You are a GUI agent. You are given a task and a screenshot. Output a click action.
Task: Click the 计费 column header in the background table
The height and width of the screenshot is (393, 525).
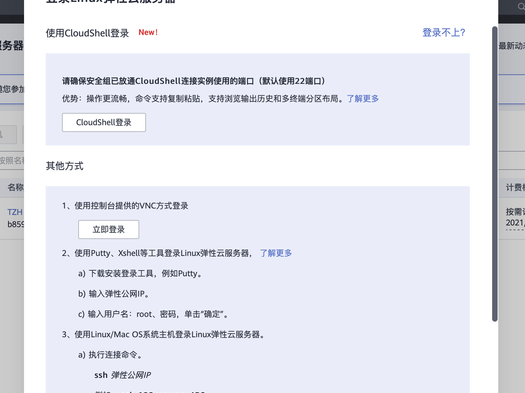(x=515, y=187)
